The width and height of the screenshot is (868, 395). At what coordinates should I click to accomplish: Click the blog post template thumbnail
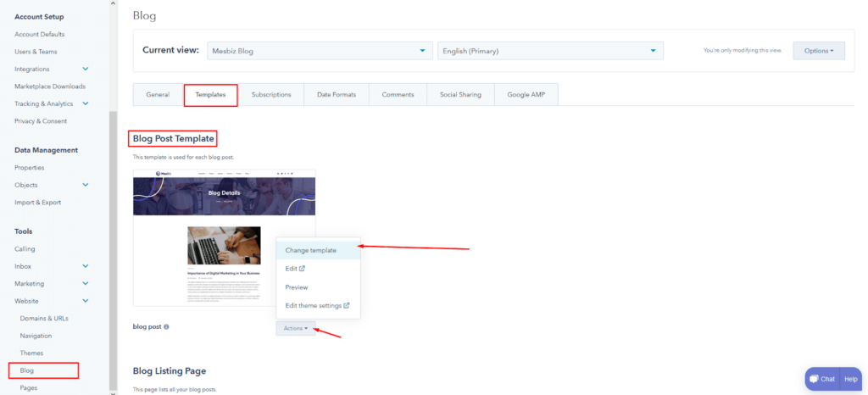point(224,238)
